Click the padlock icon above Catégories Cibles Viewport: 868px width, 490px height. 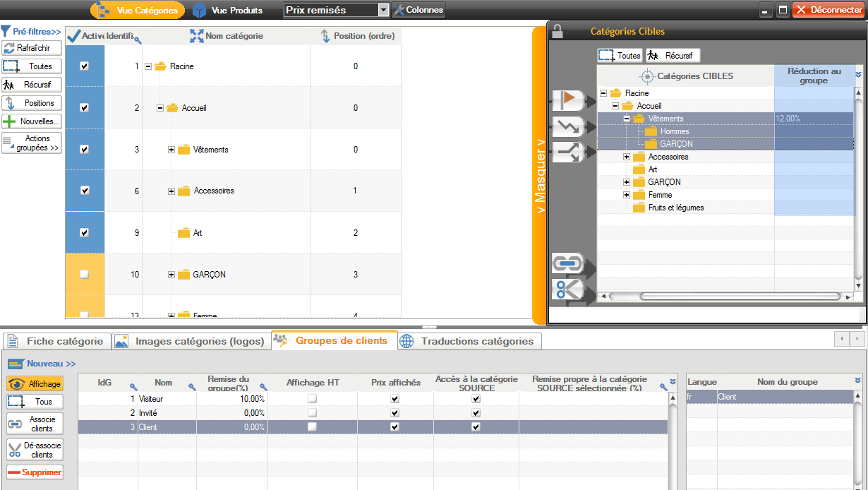point(557,32)
